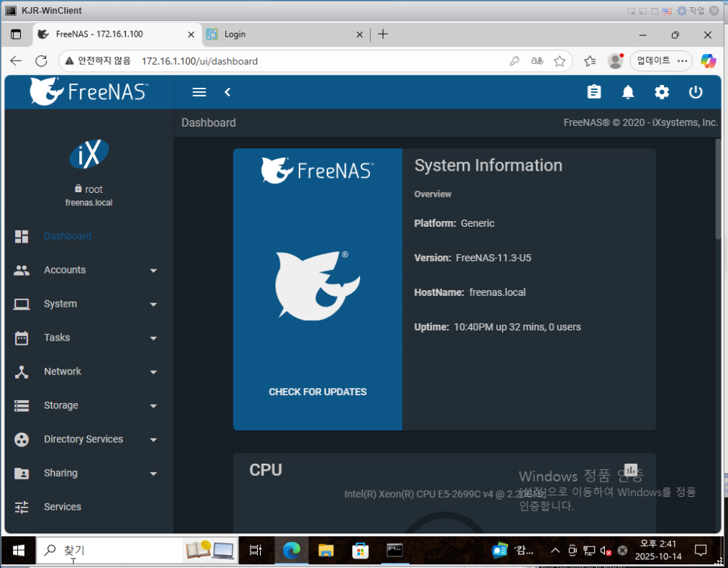Image resolution: width=728 pixels, height=568 pixels.
Task: Click the Windows search box
Action: click(x=137, y=551)
